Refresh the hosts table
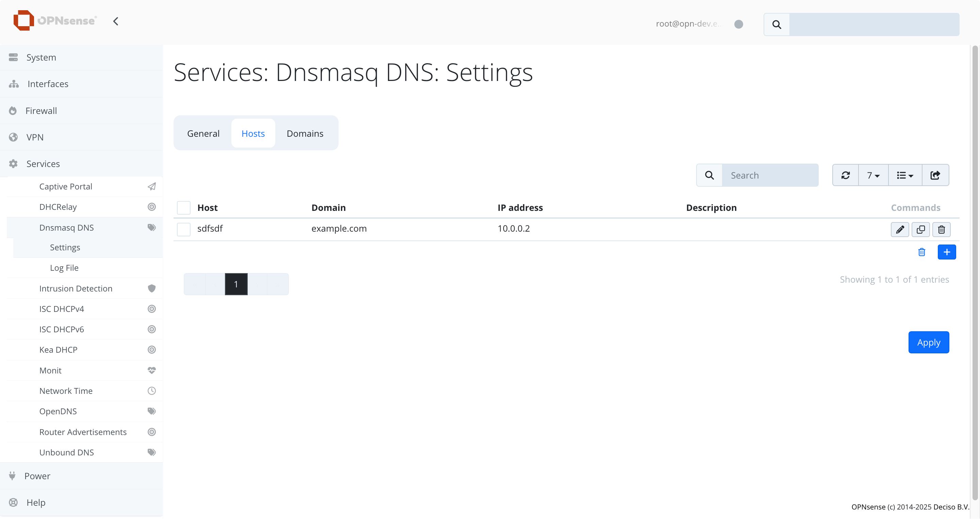The width and height of the screenshot is (980, 519). [845, 175]
